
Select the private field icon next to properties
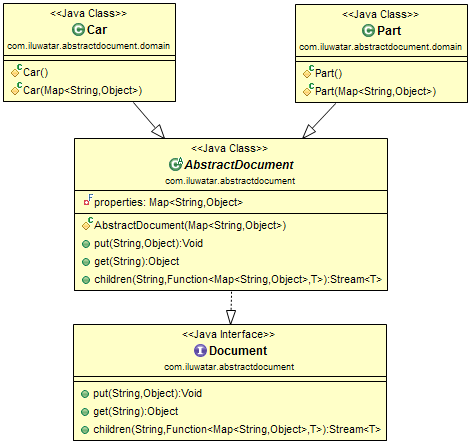88,200
